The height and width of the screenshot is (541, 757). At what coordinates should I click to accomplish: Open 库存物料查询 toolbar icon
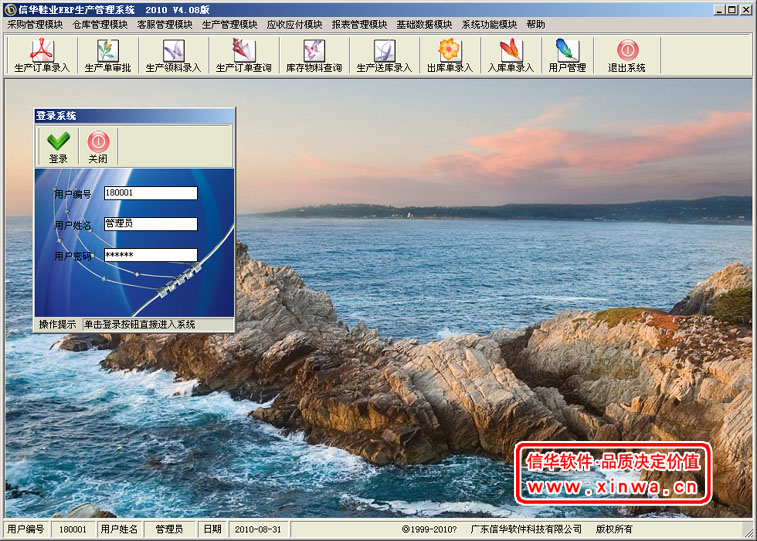click(314, 55)
